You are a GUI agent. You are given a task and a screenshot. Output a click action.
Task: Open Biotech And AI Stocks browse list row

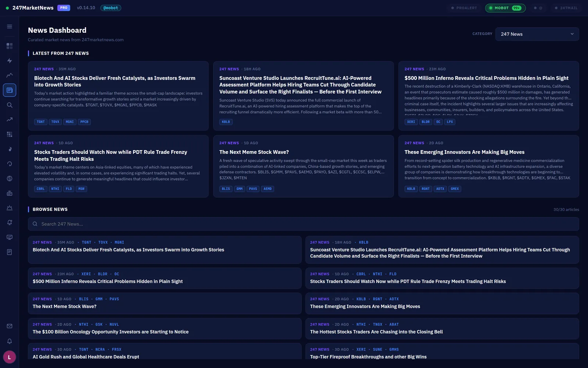(165, 250)
